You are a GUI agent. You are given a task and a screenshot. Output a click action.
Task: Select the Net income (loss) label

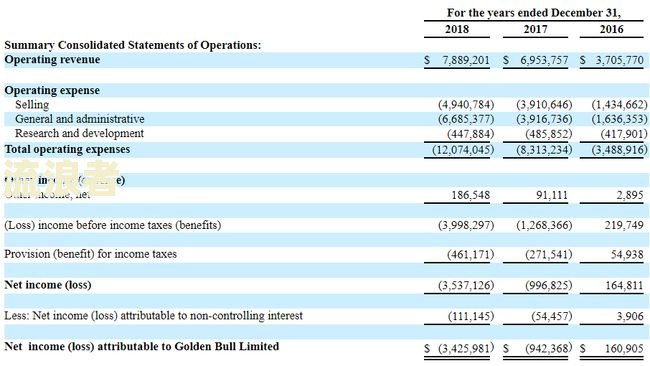click(x=48, y=285)
